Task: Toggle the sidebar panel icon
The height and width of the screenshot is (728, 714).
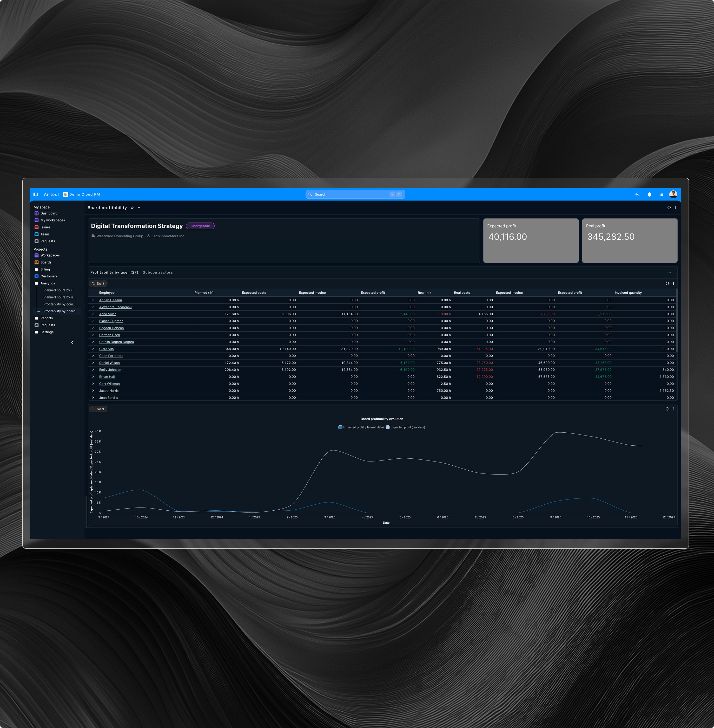Action: [36, 194]
